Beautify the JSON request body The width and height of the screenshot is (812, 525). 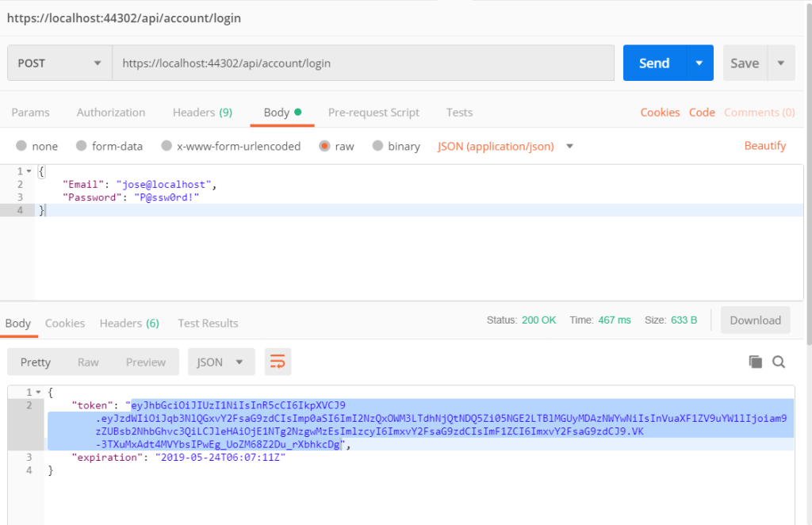(x=765, y=146)
